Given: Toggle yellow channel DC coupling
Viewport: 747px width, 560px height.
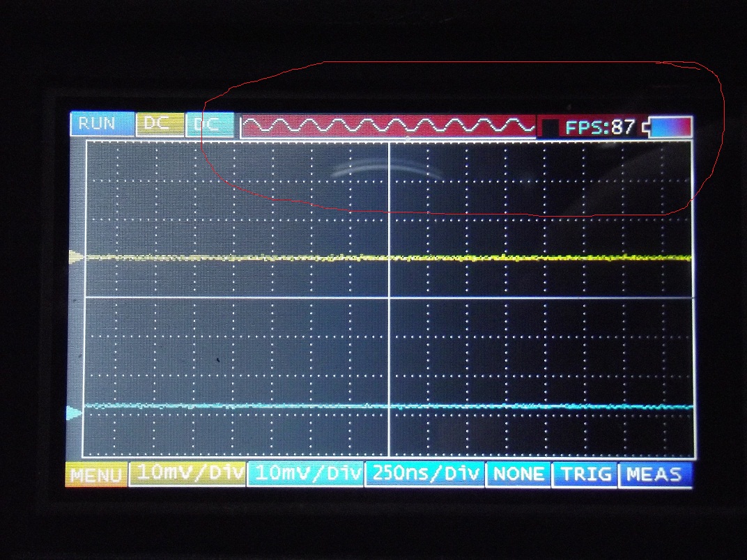Looking at the screenshot, I should (x=160, y=124).
